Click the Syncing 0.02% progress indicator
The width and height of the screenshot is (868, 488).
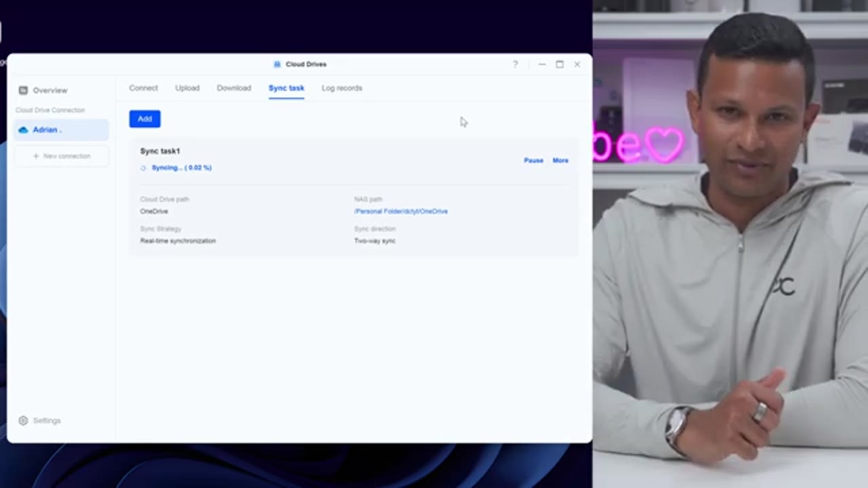181,167
